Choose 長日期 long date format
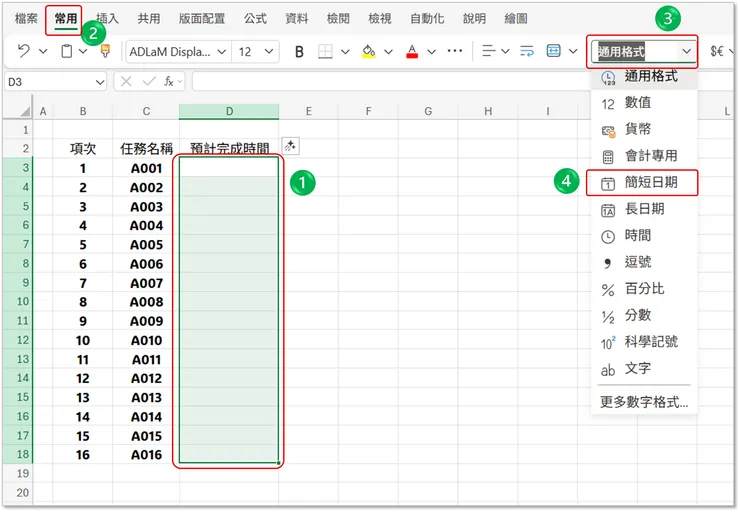This screenshot has height=512, width=740. click(x=644, y=209)
